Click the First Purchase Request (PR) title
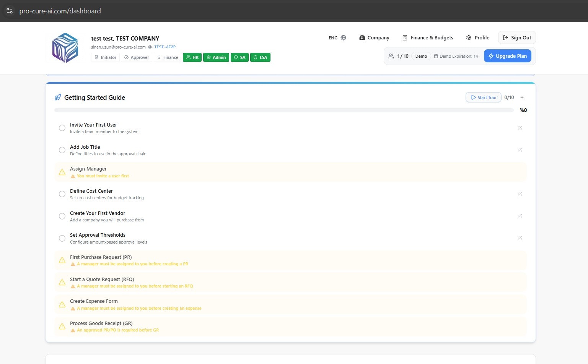588x364 pixels. [101, 257]
